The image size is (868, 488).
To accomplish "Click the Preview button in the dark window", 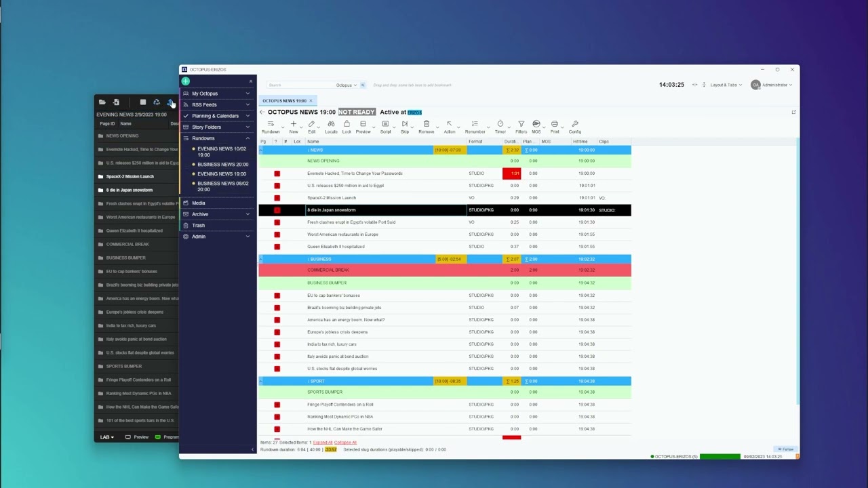I will coord(137,437).
